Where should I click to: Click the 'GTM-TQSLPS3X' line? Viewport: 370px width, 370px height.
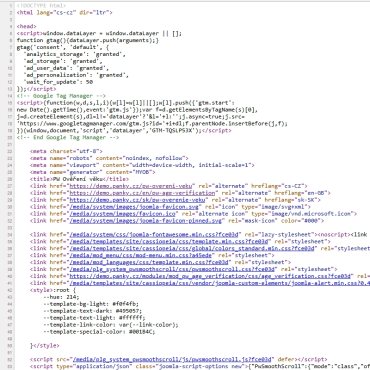(x=124, y=131)
